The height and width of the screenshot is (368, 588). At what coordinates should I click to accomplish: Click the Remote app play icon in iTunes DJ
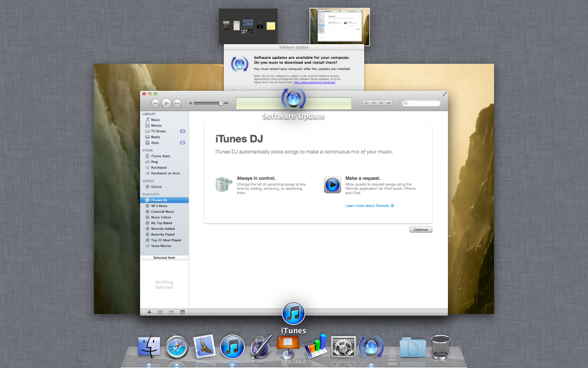tap(332, 185)
